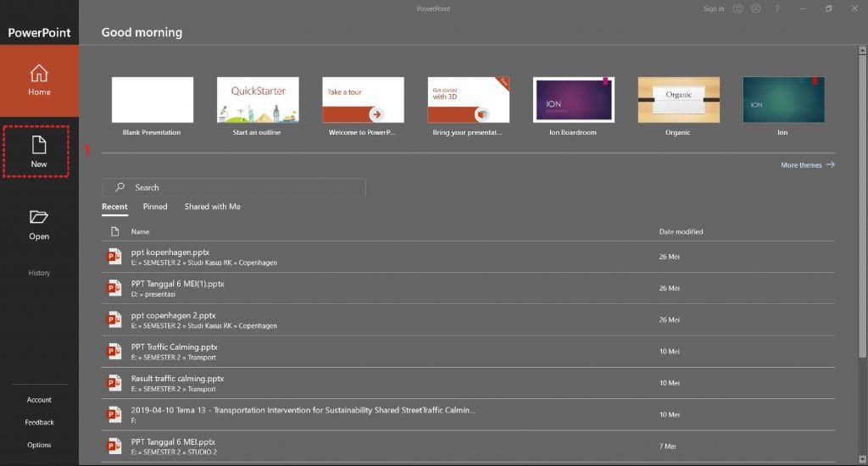Image resolution: width=868 pixels, height=466 pixels.
Task: Click scrollbar up arrow
Action: coord(862,50)
